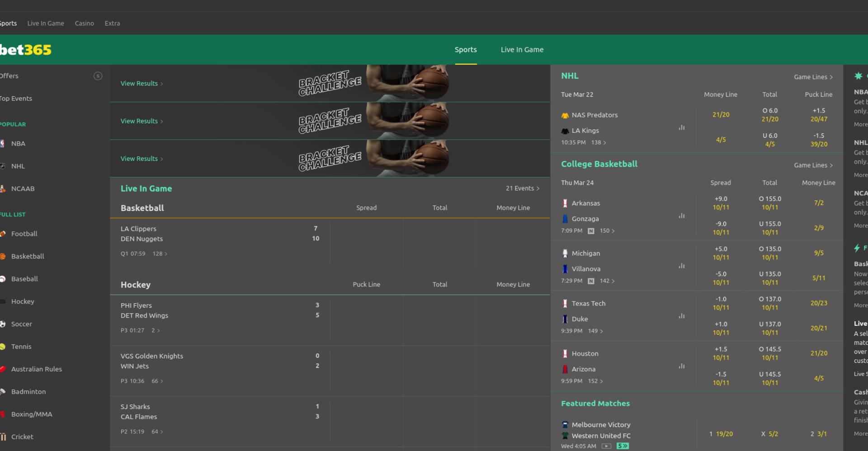This screenshot has width=868, height=451.
Task: Open stats icon for Arkansas vs Gonzaga
Action: 682,216
